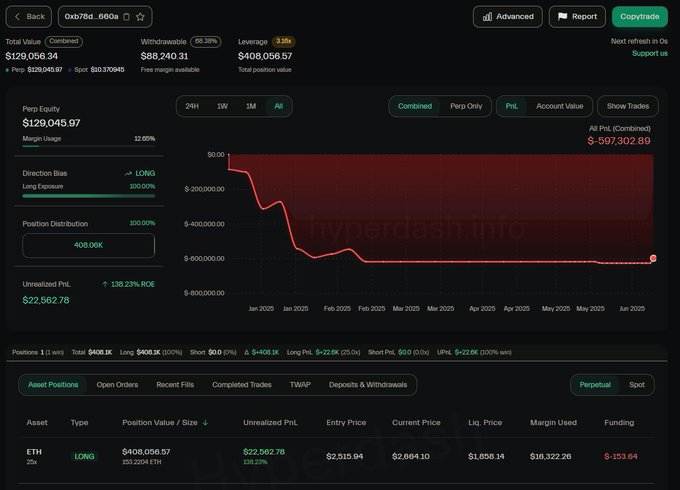Screen dimensions: 680x490
Task: Click the $408,056.57 position value in ETH row
Action: click(x=146, y=452)
